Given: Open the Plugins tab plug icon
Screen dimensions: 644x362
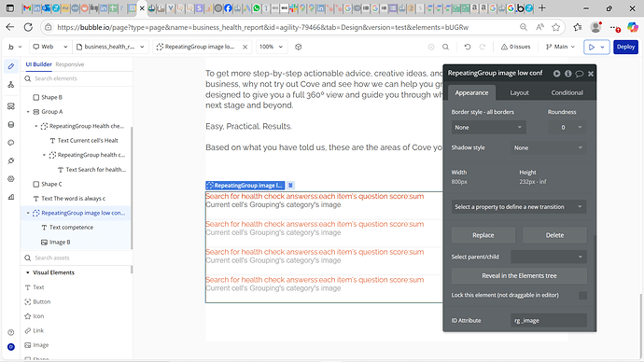Looking at the screenshot, I should 11,160.
